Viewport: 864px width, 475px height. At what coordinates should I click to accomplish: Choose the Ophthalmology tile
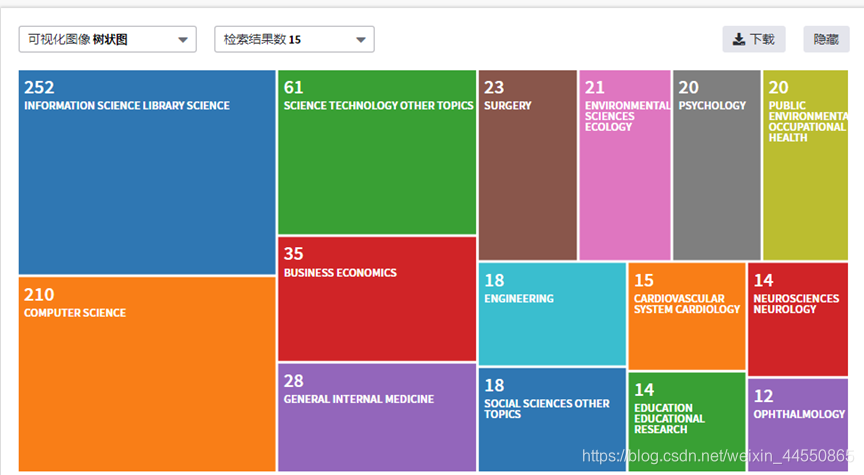[x=798, y=425]
